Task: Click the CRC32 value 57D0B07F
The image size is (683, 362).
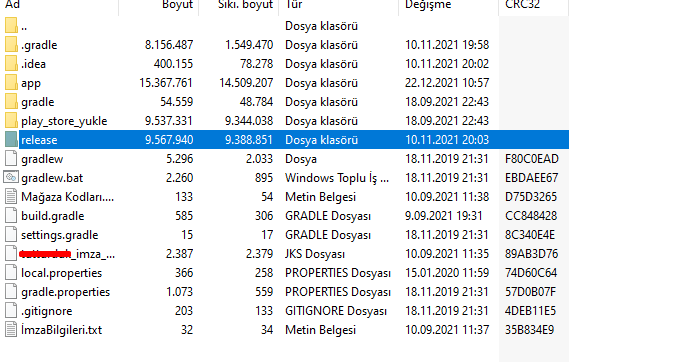Action: click(531, 292)
